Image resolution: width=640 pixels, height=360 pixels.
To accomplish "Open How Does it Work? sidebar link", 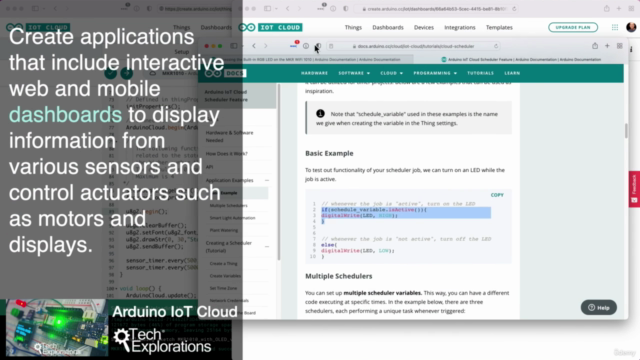I will 227,153.
